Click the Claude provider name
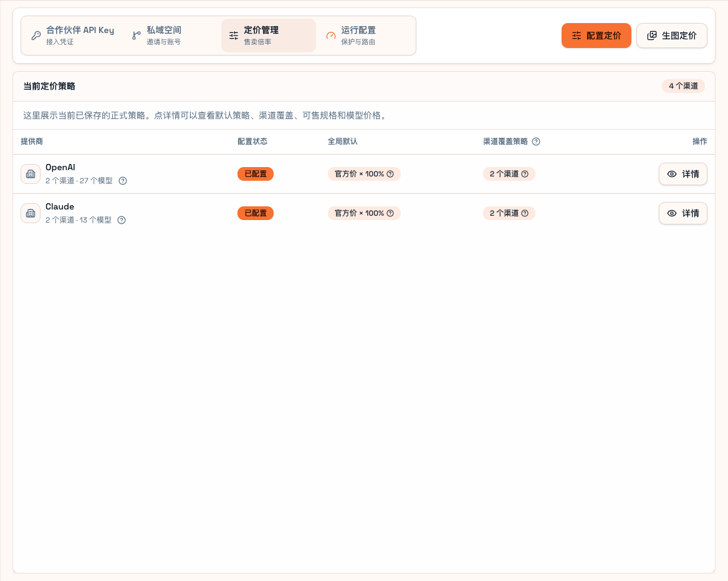728x581 pixels. click(x=60, y=207)
